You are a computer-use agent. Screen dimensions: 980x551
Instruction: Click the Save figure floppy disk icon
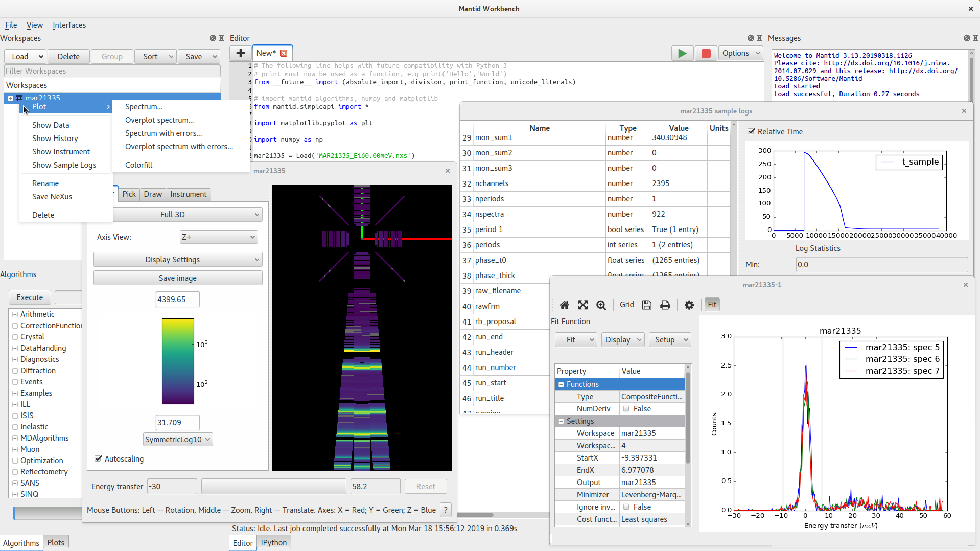[646, 305]
